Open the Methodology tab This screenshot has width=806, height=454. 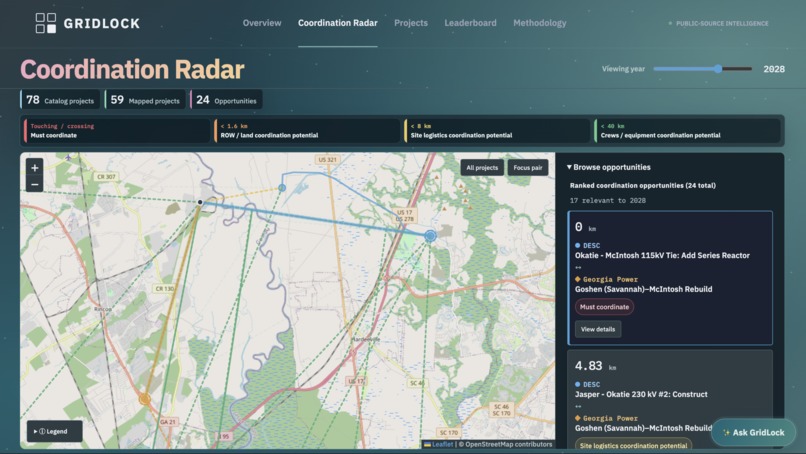pos(540,23)
